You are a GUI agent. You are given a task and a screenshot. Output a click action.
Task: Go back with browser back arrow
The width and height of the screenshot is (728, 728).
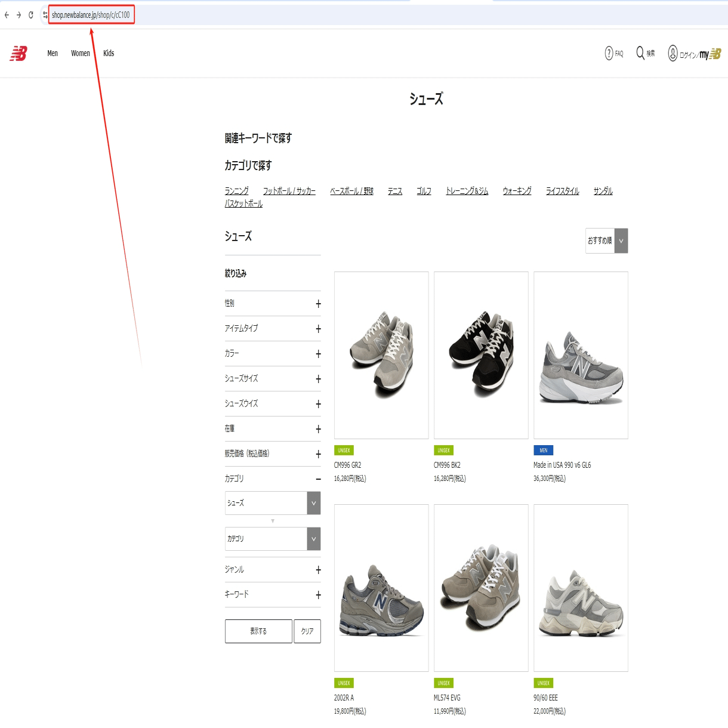tap(7, 15)
